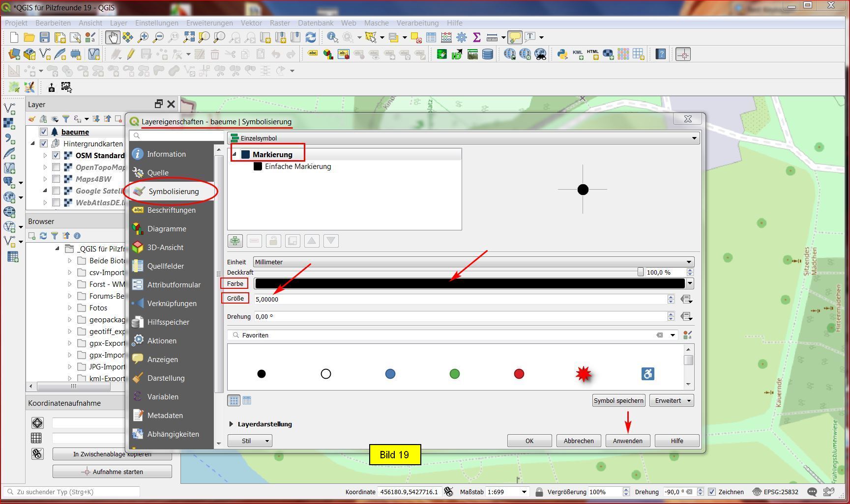Click the Save Project disk icon
The width and height of the screenshot is (850, 504).
tap(45, 37)
